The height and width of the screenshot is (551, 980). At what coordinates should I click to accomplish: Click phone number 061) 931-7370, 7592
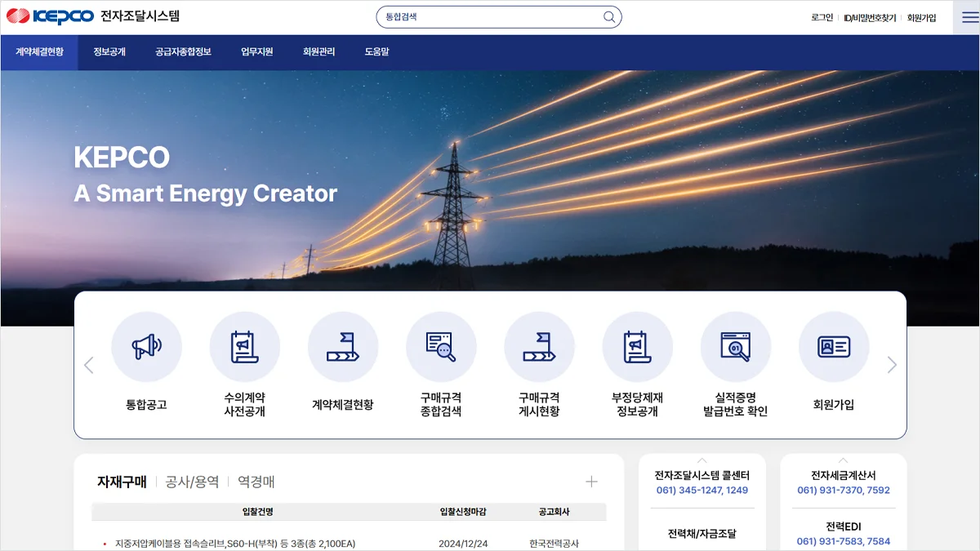[844, 491]
